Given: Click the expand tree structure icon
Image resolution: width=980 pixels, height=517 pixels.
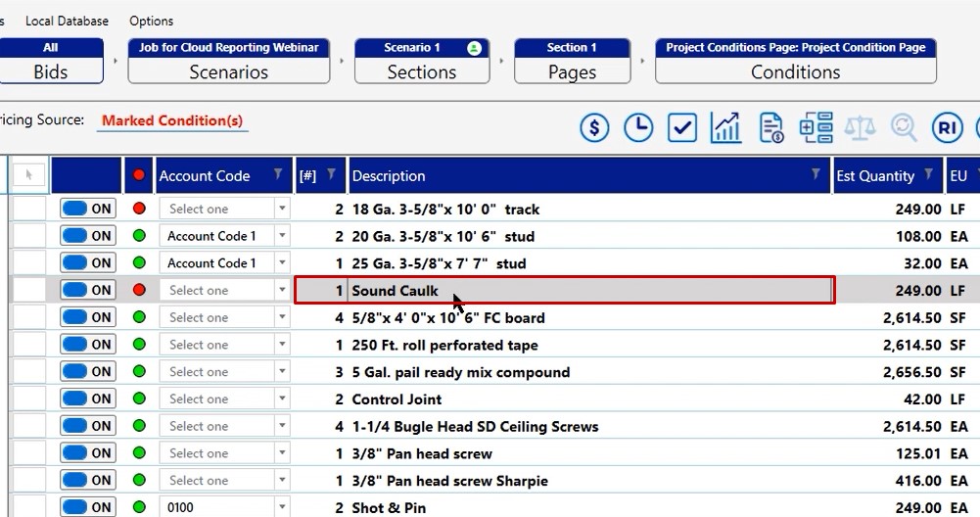Looking at the screenshot, I should coord(816,127).
